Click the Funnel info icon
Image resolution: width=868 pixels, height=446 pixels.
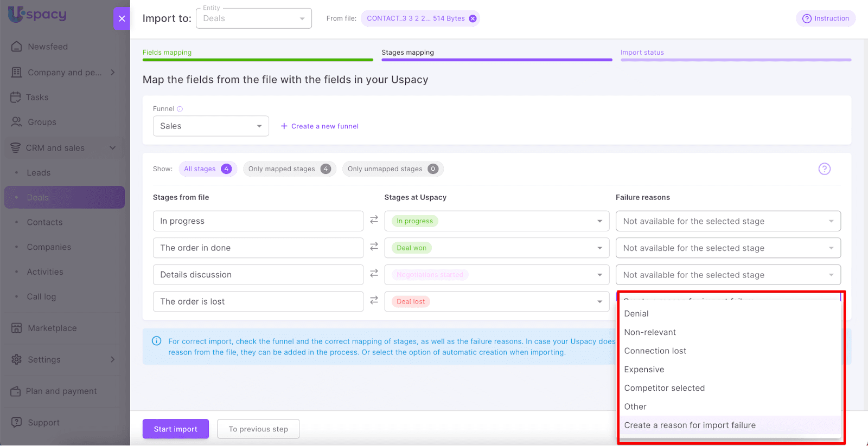(x=180, y=109)
